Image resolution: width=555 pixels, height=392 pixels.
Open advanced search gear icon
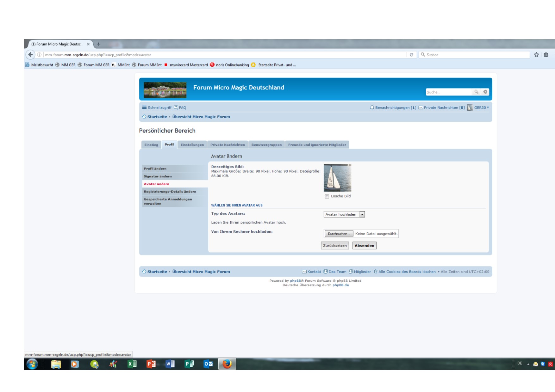click(x=485, y=92)
